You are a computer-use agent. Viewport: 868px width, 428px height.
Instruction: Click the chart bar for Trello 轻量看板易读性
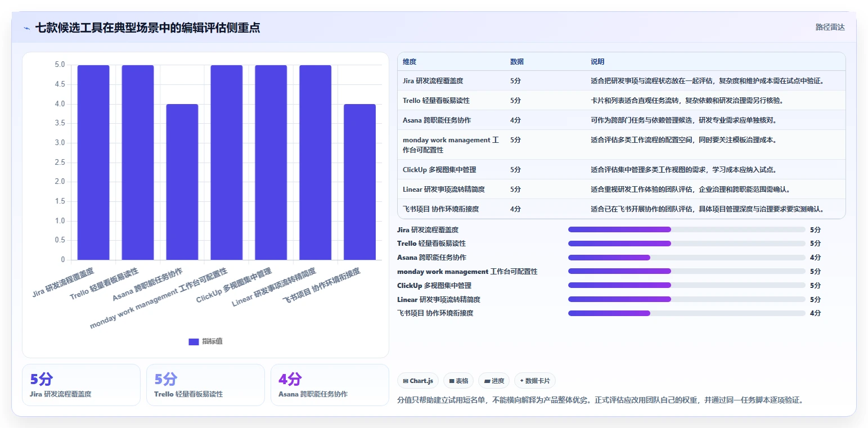(138, 163)
